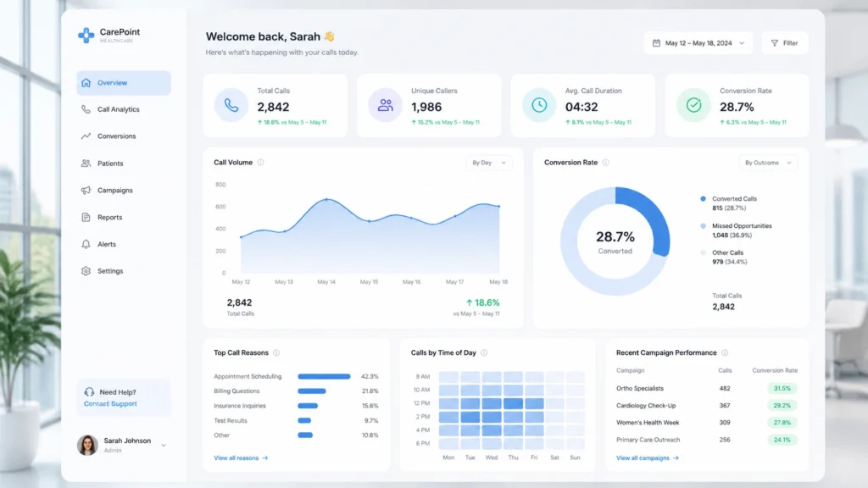Click the Unique Callers people icon

point(386,105)
